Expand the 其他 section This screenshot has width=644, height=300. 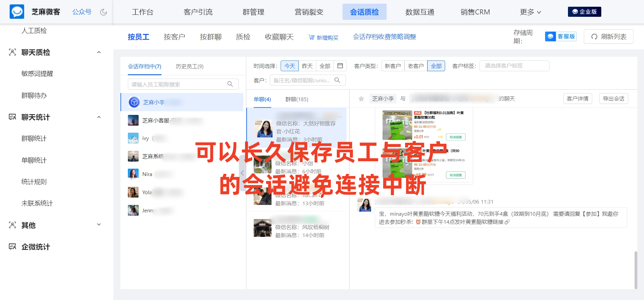99,225
